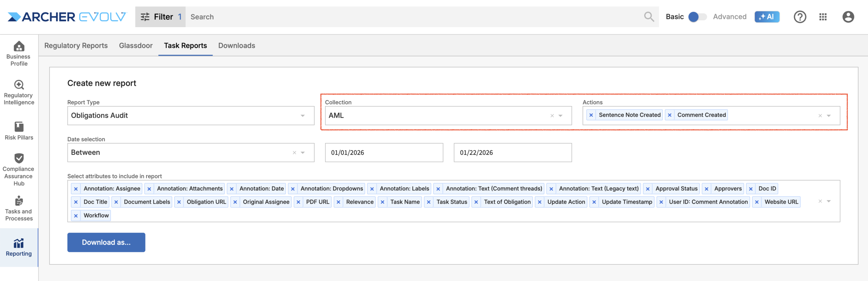
Task: Open the help question mark icon
Action: pyautogui.click(x=800, y=17)
